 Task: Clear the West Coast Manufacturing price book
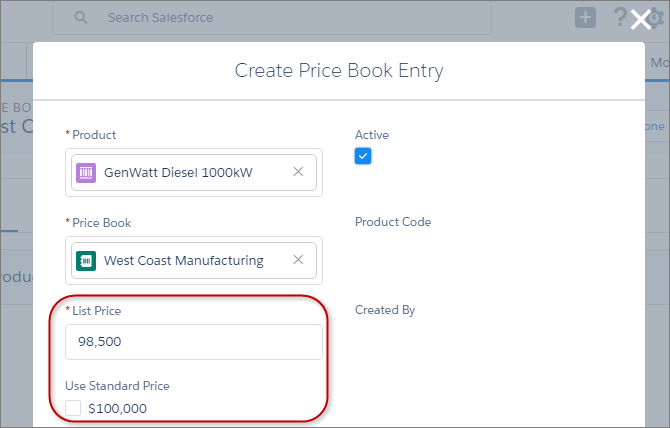click(x=298, y=260)
